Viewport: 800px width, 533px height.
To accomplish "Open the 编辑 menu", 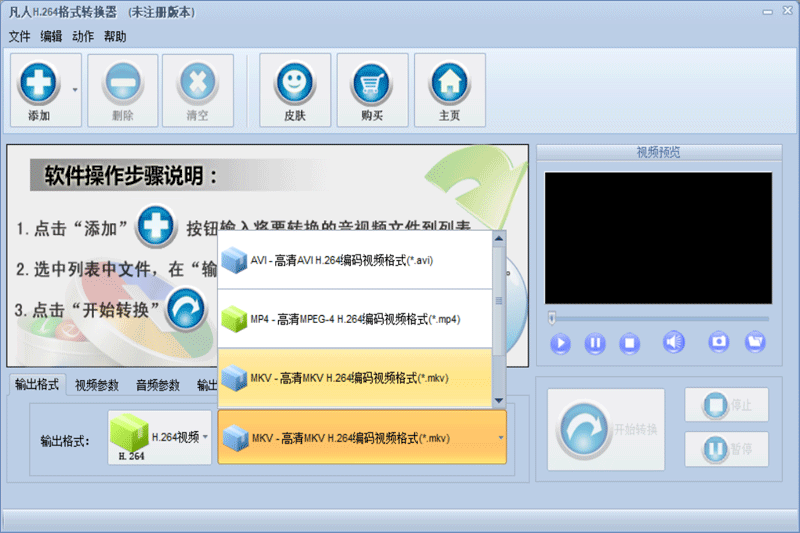I will point(52,37).
